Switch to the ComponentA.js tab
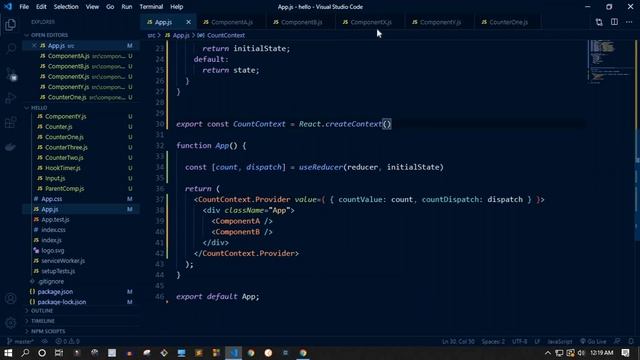The width and height of the screenshot is (640, 360). pos(231,22)
